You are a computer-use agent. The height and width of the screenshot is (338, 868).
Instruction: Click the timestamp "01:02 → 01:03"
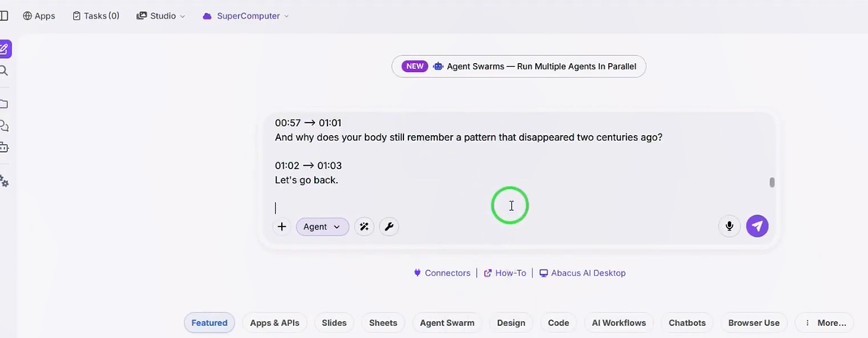pos(308,166)
